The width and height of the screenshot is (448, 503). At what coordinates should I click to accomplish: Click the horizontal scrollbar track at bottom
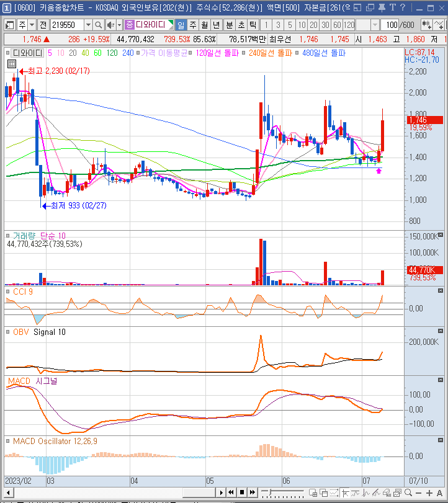115,492
